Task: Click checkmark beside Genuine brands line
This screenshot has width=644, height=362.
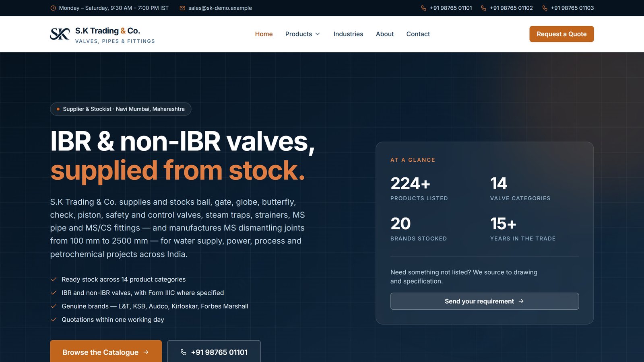Action: coord(54,306)
